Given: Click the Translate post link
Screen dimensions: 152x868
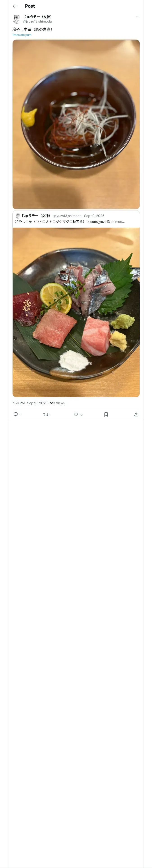Looking at the screenshot, I should (22, 35).
